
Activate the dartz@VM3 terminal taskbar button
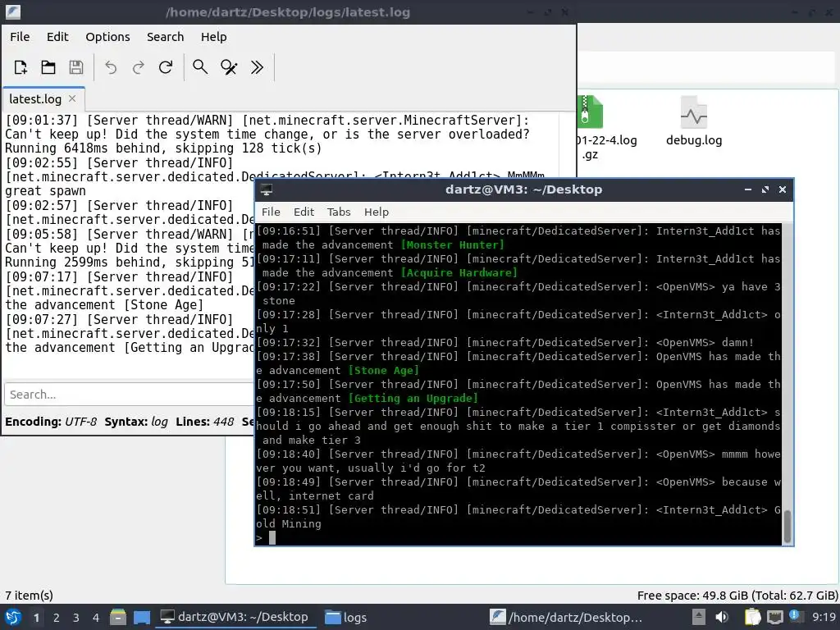point(235,617)
